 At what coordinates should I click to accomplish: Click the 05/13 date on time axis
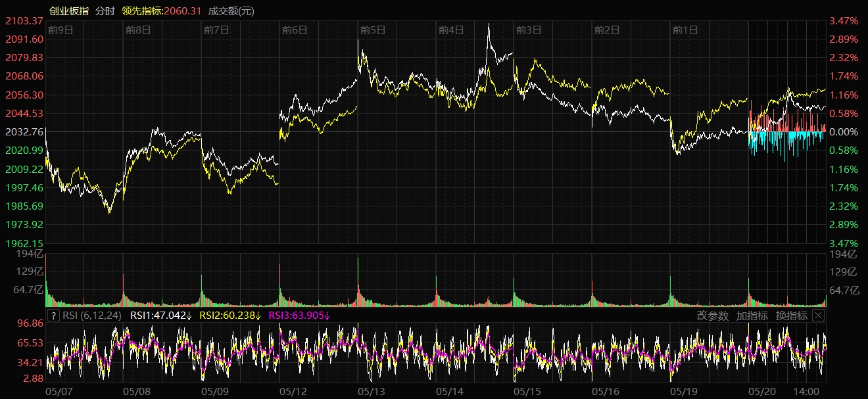coord(372,391)
